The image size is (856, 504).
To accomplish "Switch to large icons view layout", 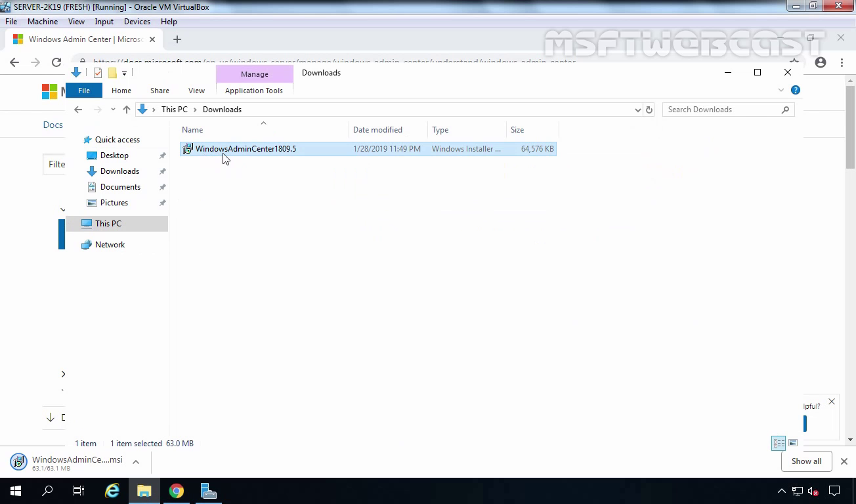I will [793, 444].
